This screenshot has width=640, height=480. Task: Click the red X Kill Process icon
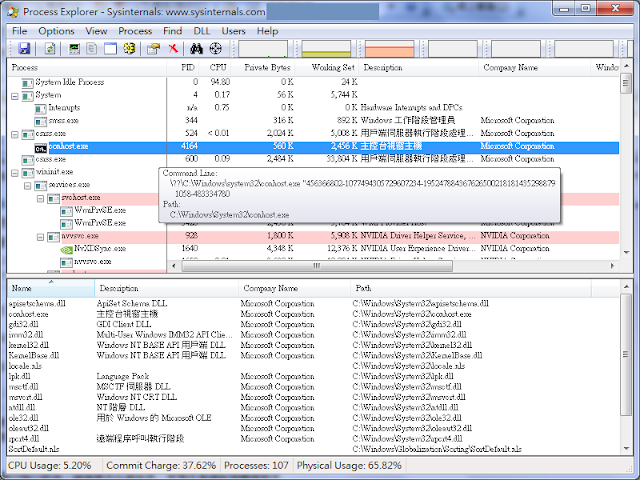pos(173,49)
